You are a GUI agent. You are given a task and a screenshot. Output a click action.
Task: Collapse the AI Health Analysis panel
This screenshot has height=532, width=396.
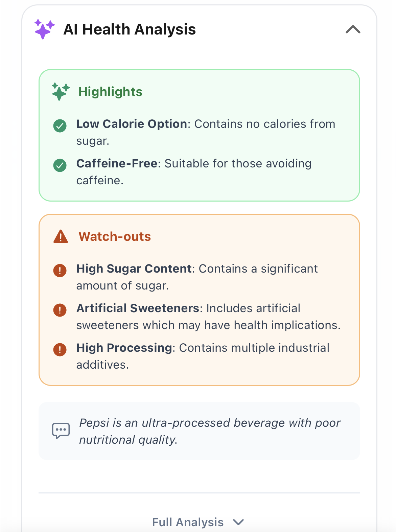click(353, 30)
